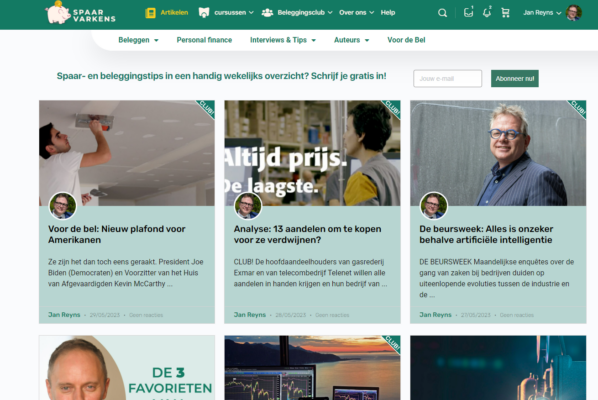Open article Voor de bel: Nieuw plafond
The width and height of the screenshot is (598, 400).
(117, 234)
